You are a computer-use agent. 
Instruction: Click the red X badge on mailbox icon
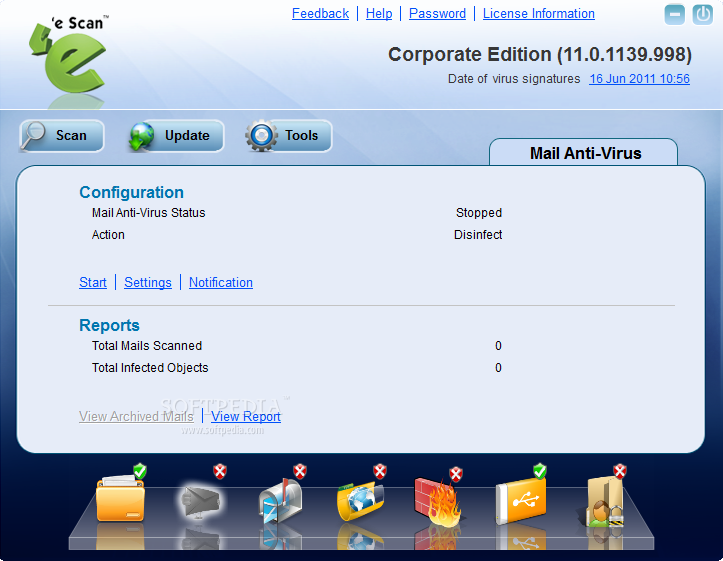pos(300,471)
